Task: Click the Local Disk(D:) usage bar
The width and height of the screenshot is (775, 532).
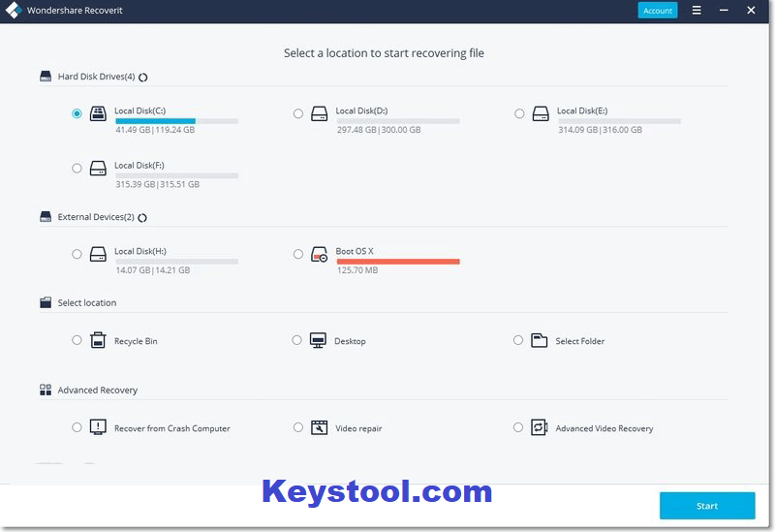Action: (398, 121)
